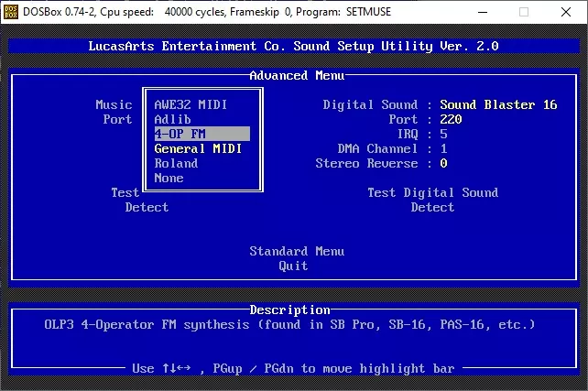The height and width of the screenshot is (391, 588).
Task: Change IRQ value 5
Action: (443, 134)
